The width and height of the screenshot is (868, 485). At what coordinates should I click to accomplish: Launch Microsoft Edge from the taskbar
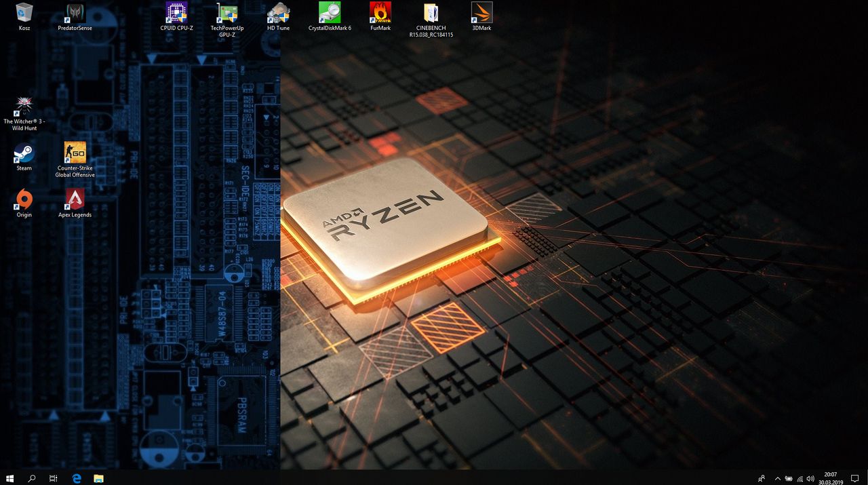77,478
